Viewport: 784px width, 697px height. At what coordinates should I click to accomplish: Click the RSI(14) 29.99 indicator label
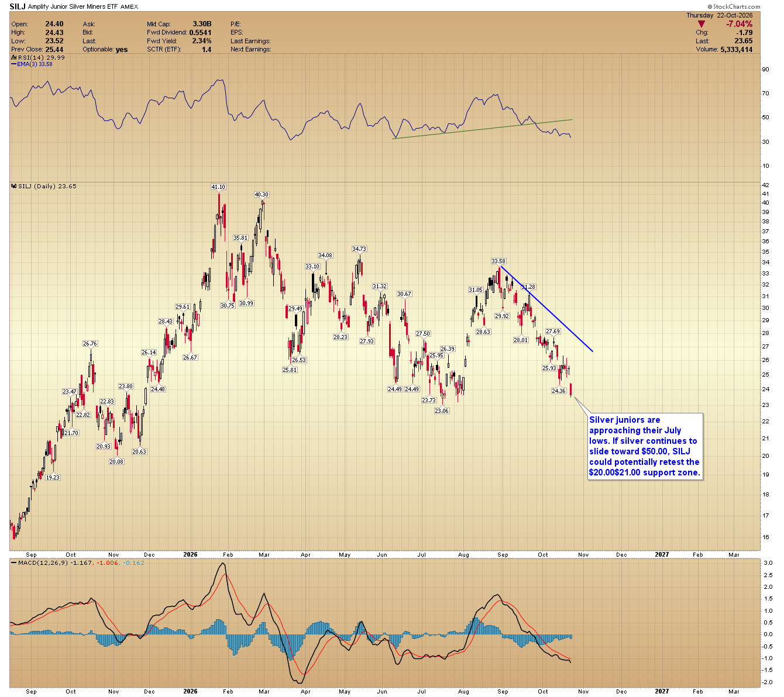(38, 57)
